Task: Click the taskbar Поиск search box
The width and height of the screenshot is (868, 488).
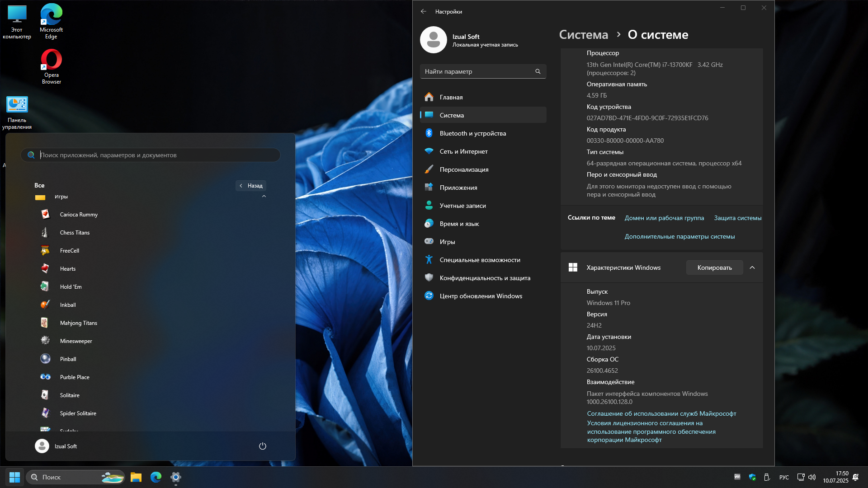Action: pos(75,477)
